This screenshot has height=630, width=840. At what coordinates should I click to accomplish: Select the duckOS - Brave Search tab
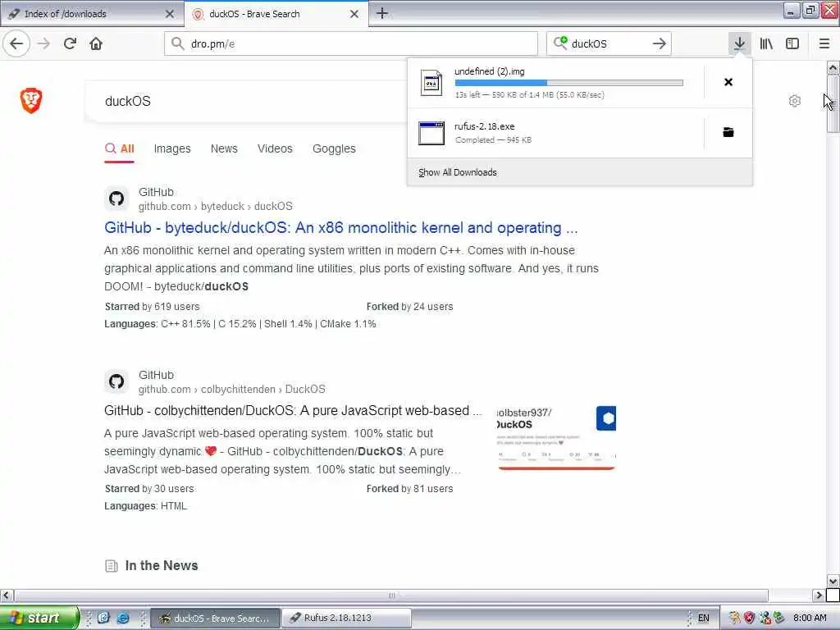[x=276, y=14]
